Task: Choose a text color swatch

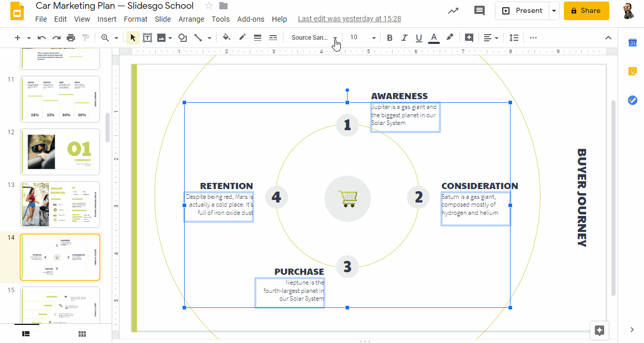Action: pyautogui.click(x=434, y=37)
